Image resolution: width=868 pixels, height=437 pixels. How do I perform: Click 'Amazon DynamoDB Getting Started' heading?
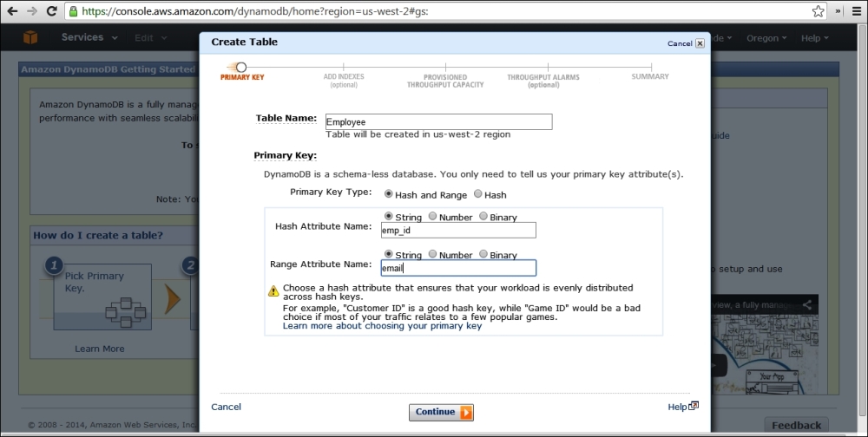click(x=108, y=69)
